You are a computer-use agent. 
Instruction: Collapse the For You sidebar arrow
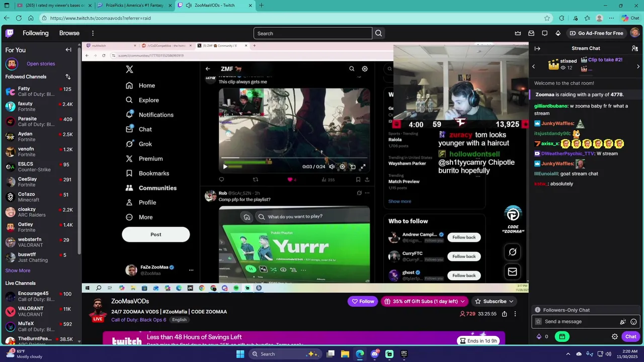pos(68,50)
